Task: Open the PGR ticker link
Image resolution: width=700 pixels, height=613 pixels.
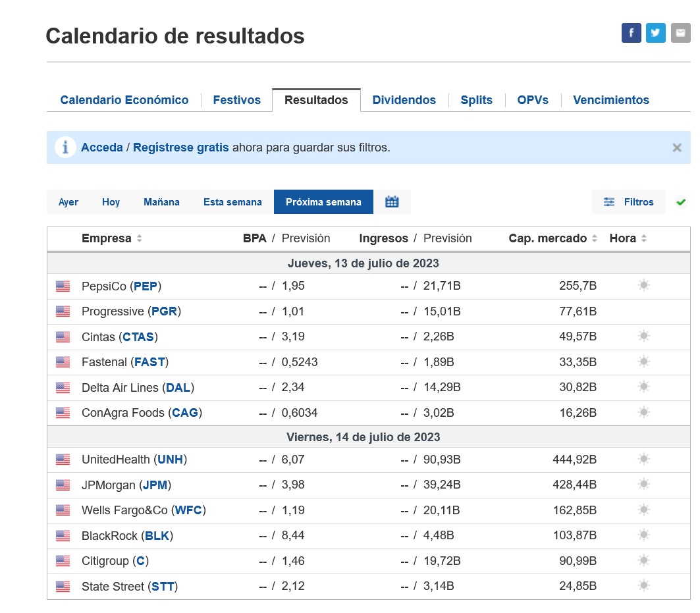Action: [164, 311]
